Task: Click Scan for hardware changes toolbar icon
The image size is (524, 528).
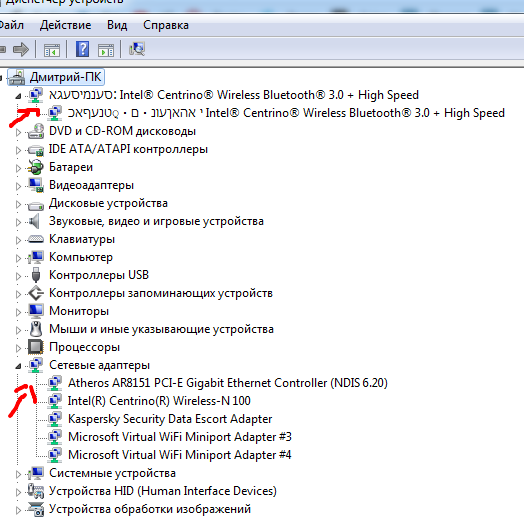Action: click(137, 49)
